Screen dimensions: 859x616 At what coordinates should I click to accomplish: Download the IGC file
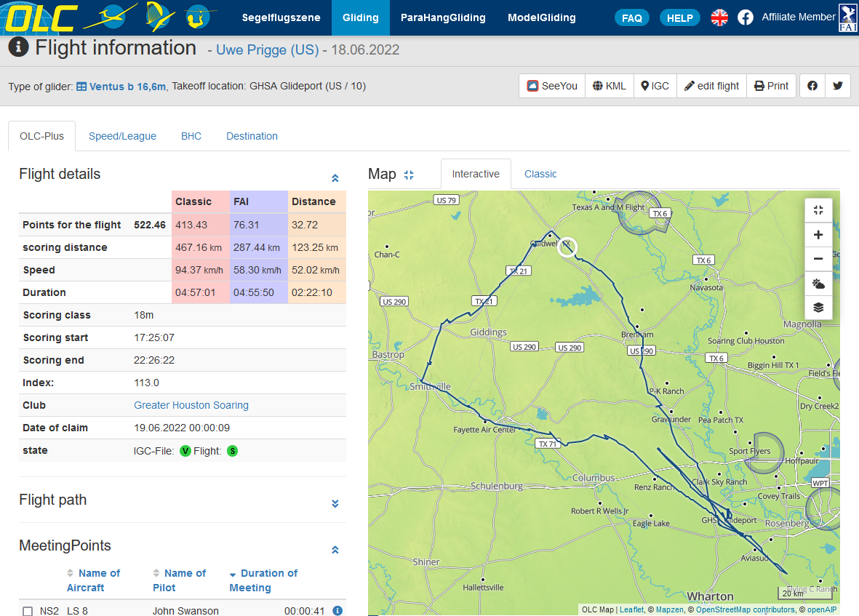655,86
